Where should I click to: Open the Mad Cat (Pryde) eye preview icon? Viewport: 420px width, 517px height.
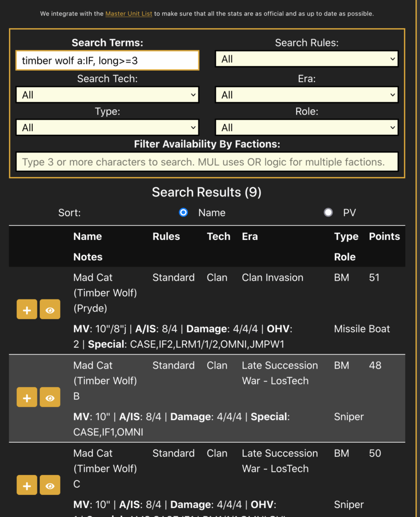50,309
